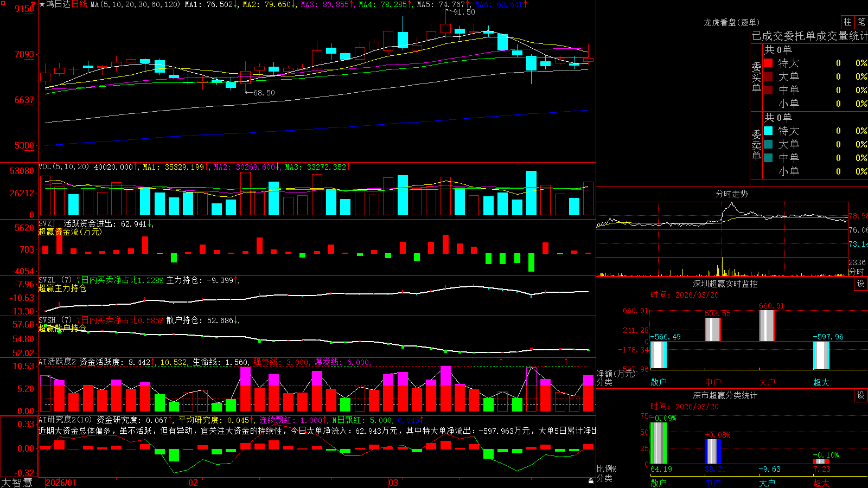Open 设 settings for 深圳超赢实时监控
868x488 pixels.
pos(861,284)
